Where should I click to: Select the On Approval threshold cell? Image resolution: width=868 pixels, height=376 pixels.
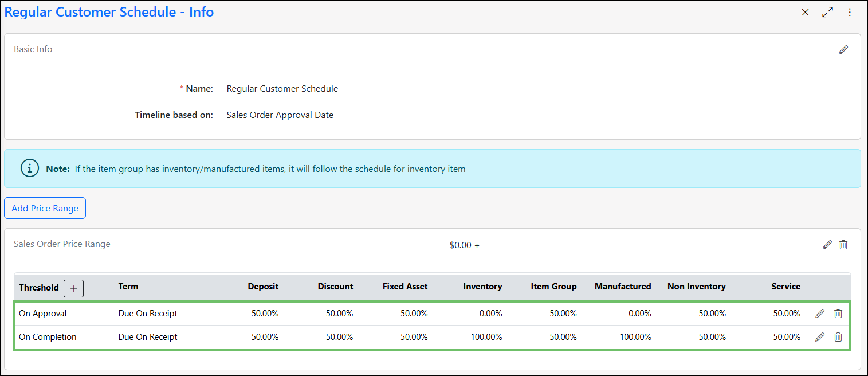[x=43, y=314]
